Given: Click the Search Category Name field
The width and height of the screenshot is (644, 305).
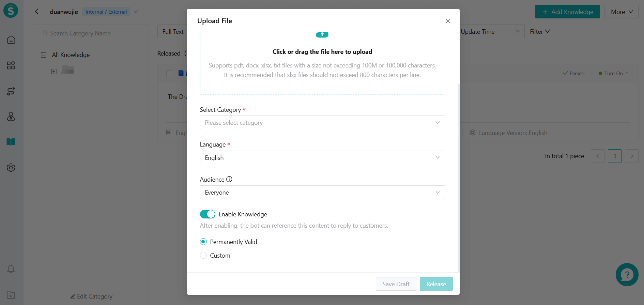Looking at the screenshot, I should click(91, 33).
